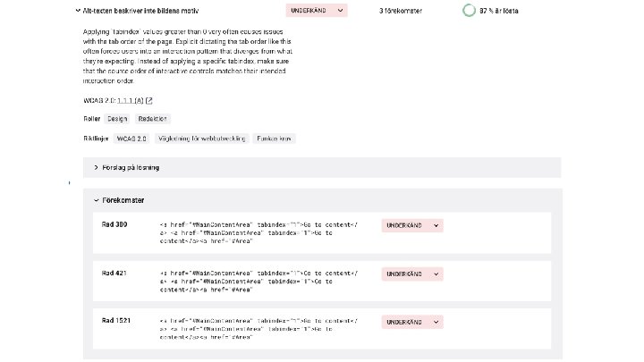Click the external link icon after WCAG 1.1.1
This screenshot has width=644, height=362.
[x=149, y=101]
